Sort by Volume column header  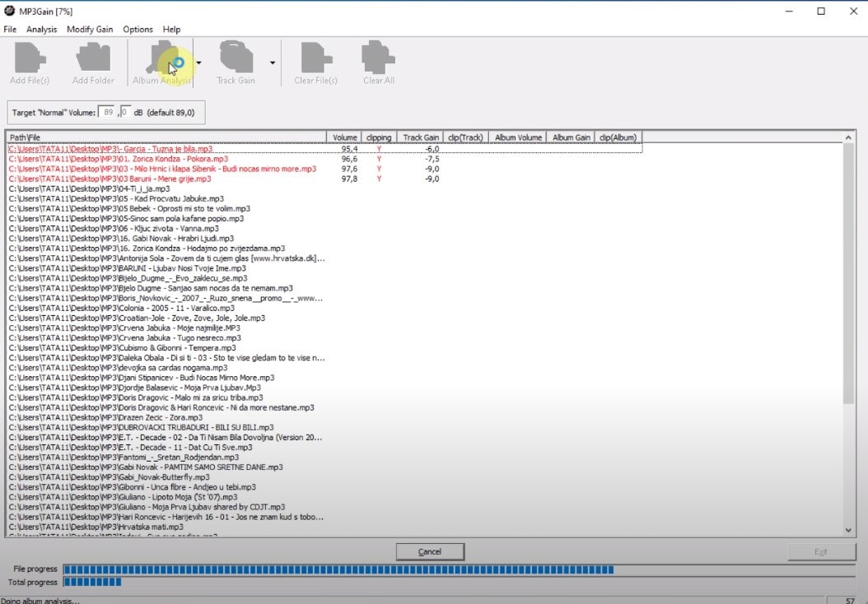tap(344, 137)
